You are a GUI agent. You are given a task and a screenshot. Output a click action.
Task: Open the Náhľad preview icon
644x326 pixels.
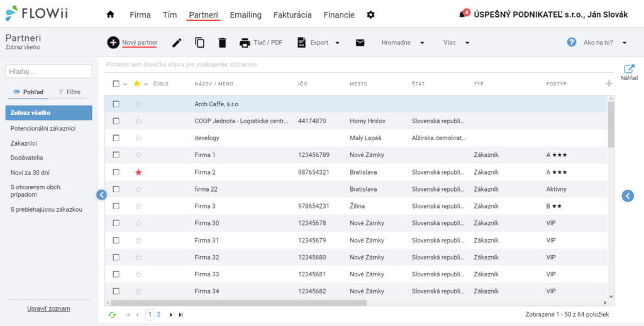pos(629,69)
